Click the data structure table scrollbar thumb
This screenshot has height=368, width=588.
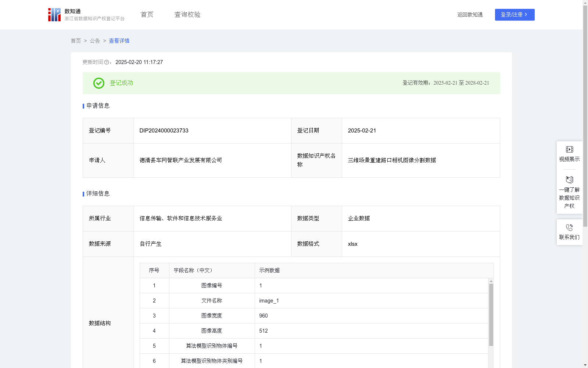coord(491,315)
